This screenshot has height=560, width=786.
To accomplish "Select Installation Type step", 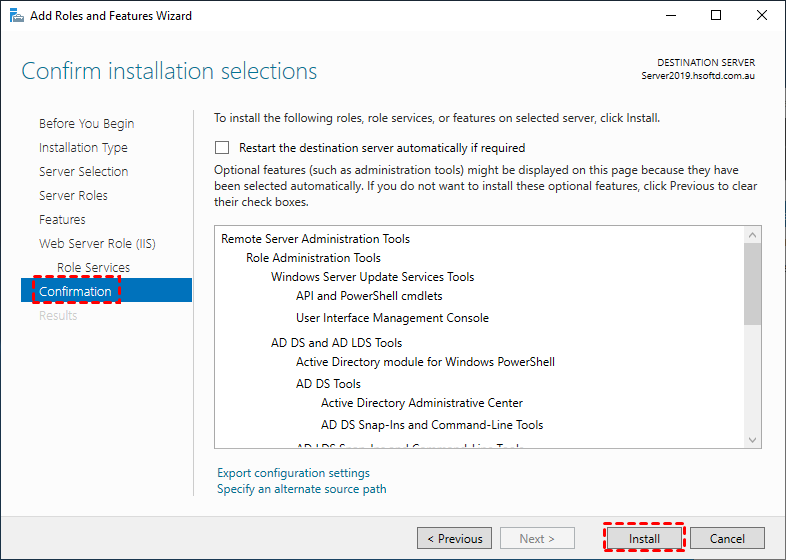I will coord(83,148).
